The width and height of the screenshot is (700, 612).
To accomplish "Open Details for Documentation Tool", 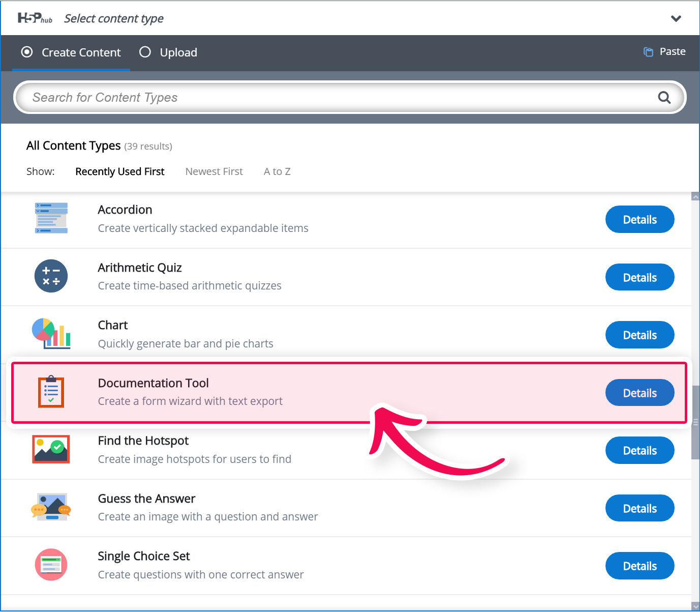I will click(640, 393).
